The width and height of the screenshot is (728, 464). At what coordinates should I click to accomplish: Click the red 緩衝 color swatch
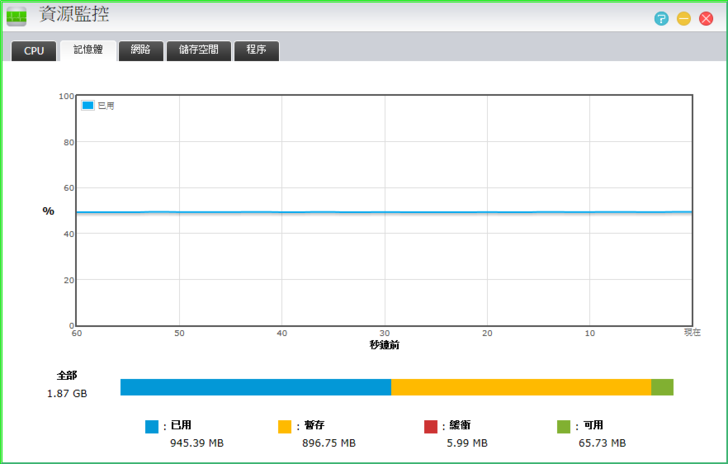click(431, 427)
